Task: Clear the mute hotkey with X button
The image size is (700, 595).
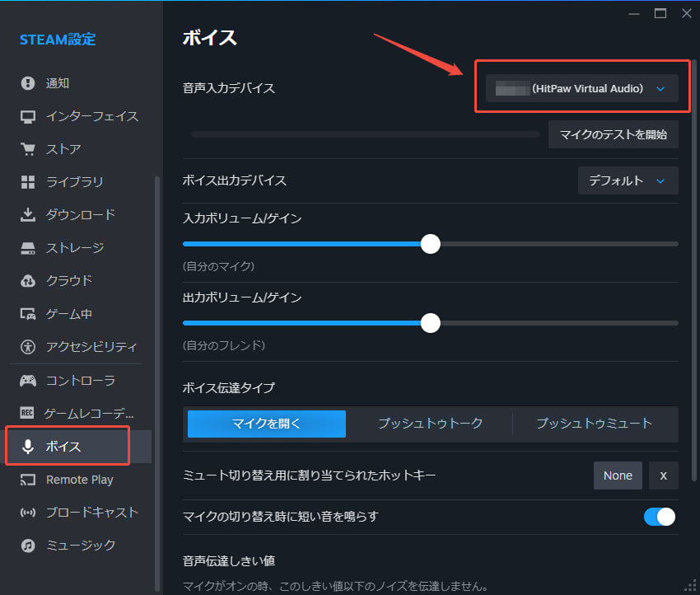Action: (x=664, y=476)
